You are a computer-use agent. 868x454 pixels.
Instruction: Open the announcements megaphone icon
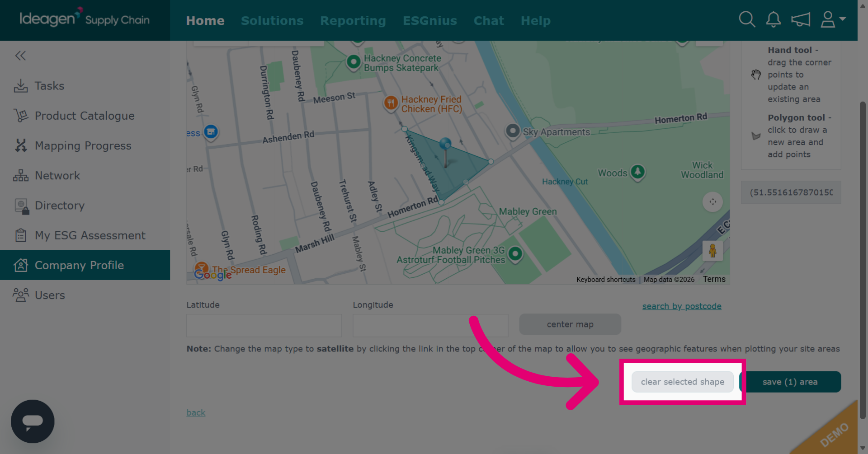tap(801, 19)
